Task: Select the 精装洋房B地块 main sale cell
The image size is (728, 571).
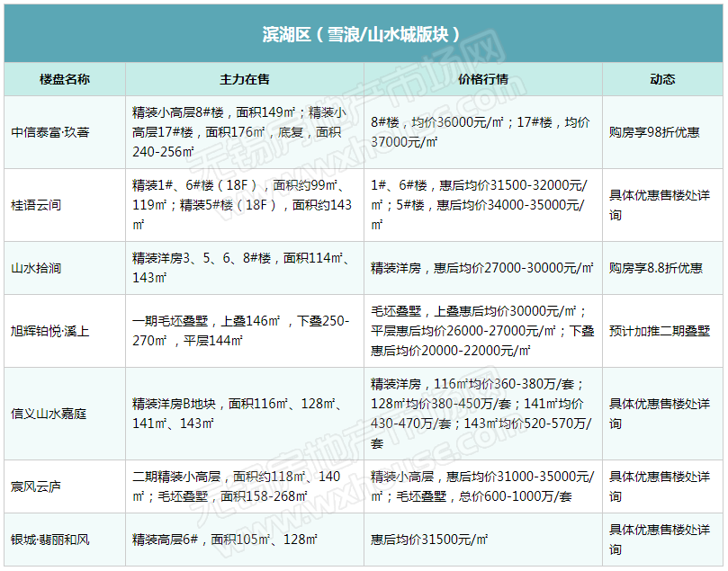Action: (x=241, y=414)
